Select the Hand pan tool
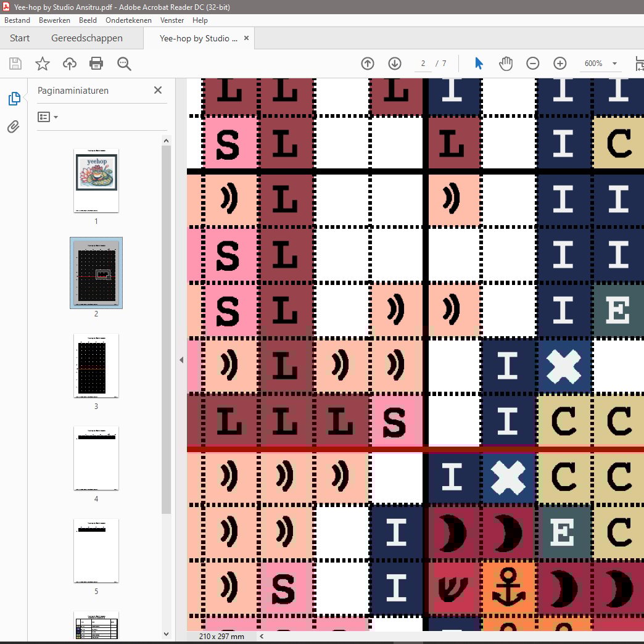The width and height of the screenshot is (644, 644). click(506, 64)
